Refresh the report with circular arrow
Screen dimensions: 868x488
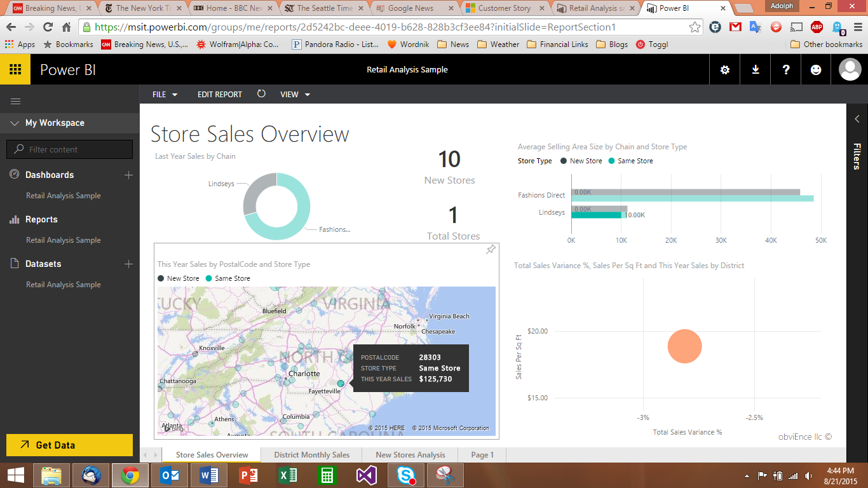261,94
